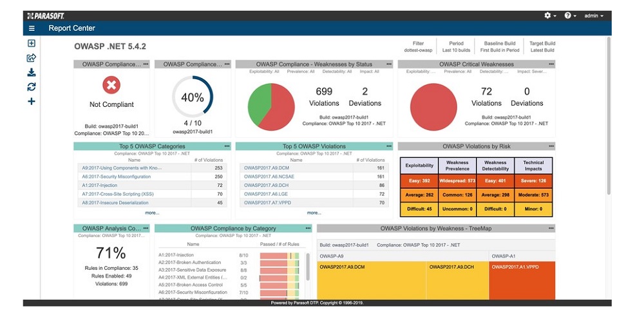644x322 pixels.
Task: Click the Easy: 392 exploitability cell
Action: tap(419, 181)
